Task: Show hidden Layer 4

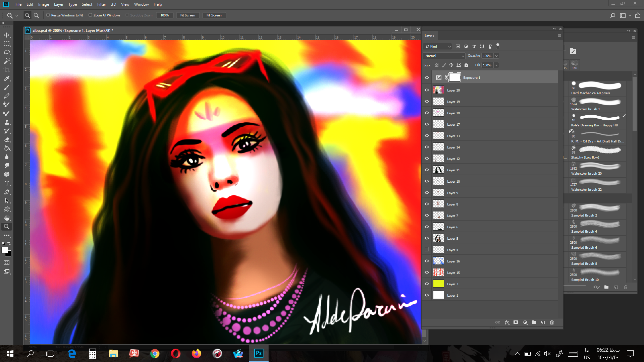Action: [x=427, y=250]
